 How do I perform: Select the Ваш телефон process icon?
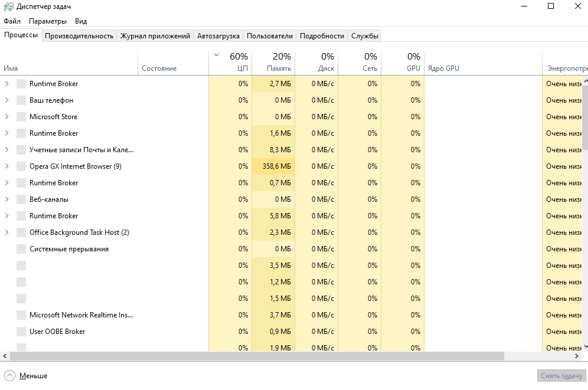21,100
